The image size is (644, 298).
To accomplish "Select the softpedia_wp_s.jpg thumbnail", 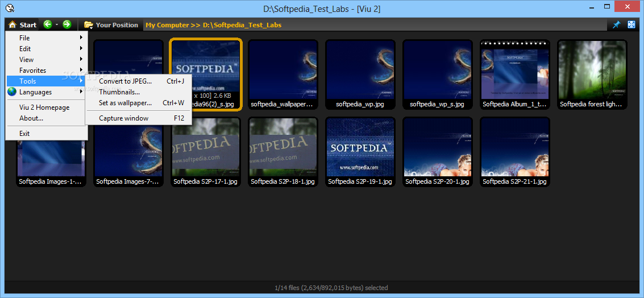I will tap(437, 75).
